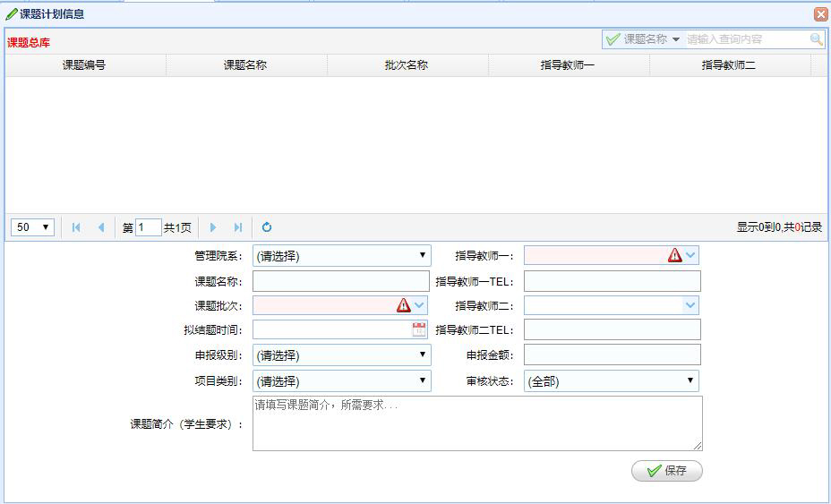Click the 申报金额 input field
The height and width of the screenshot is (504, 831).
[612, 355]
